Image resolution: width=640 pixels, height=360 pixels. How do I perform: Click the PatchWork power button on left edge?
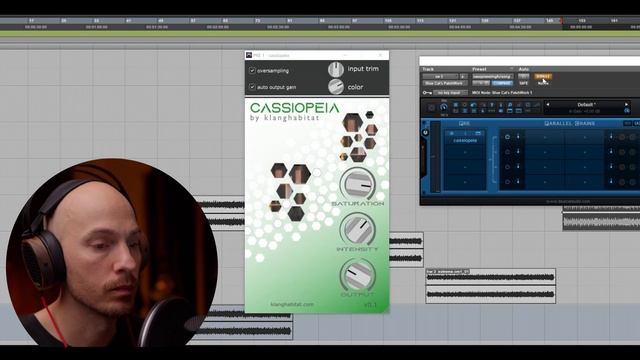tap(425, 133)
